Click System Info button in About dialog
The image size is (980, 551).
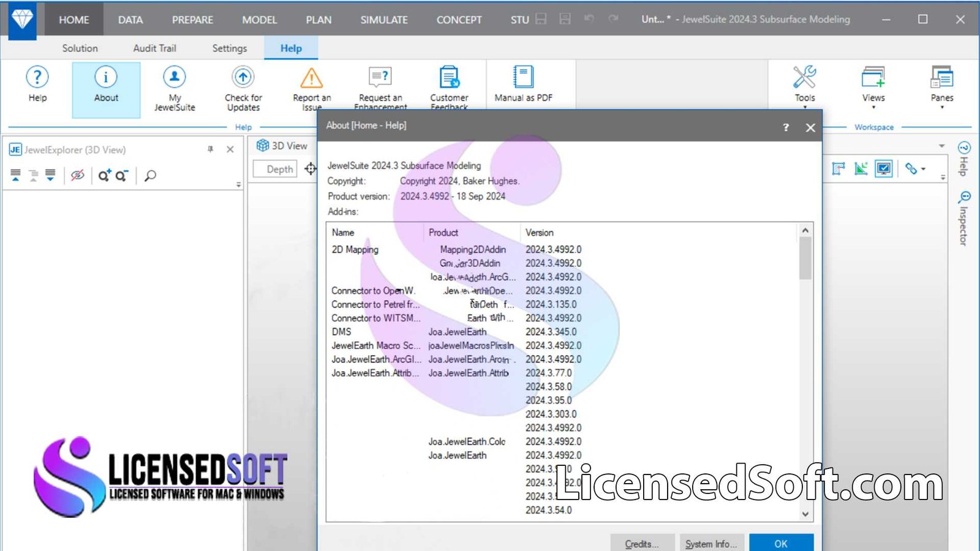pyautogui.click(x=711, y=544)
